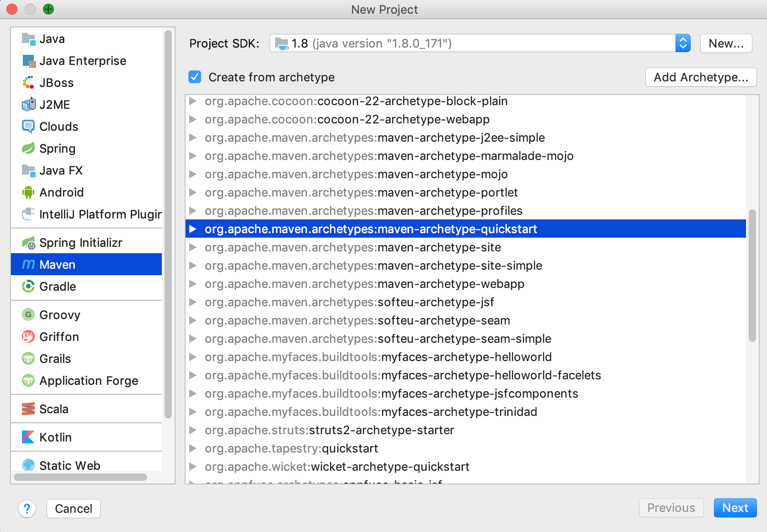This screenshot has width=767, height=532.
Task: Select myfaces-archetype-helloworld-facelets archetype
Action: point(465,375)
